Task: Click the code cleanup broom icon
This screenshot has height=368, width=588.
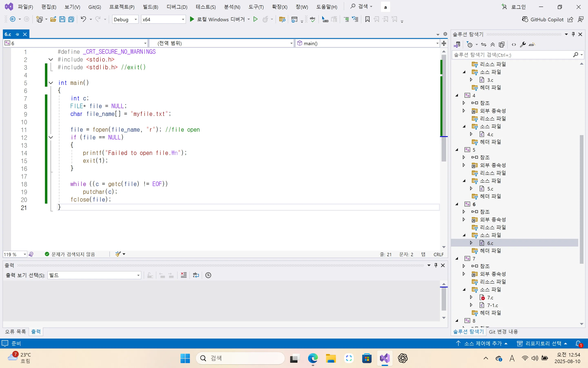Action: 118,254
